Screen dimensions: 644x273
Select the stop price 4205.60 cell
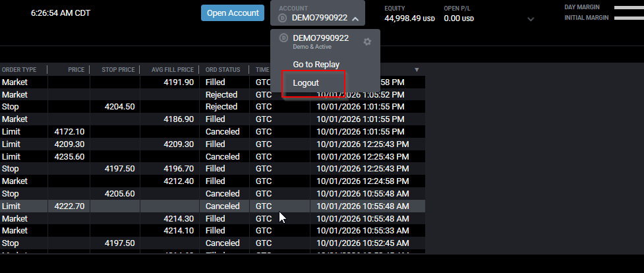pyautogui.click(x=119, y=194)
